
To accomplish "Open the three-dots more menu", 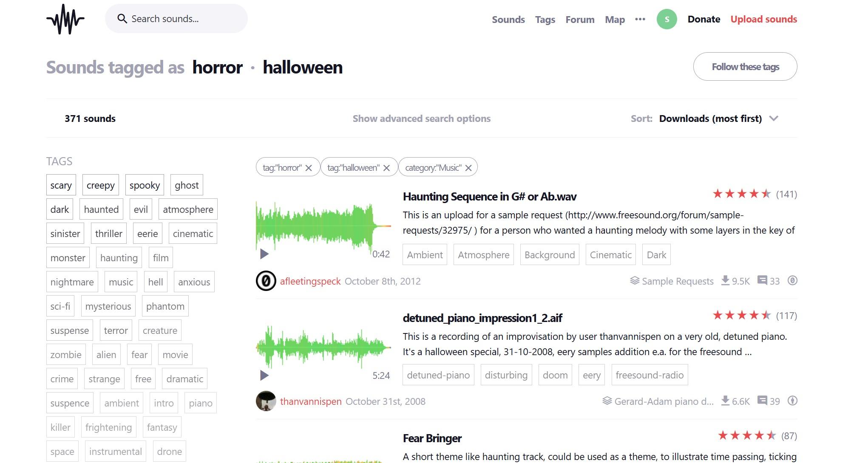I will [640, 19].
